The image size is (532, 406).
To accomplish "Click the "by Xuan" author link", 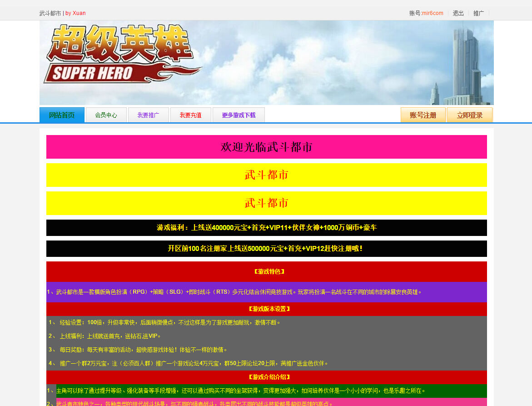I will click(x=75, y=13).
